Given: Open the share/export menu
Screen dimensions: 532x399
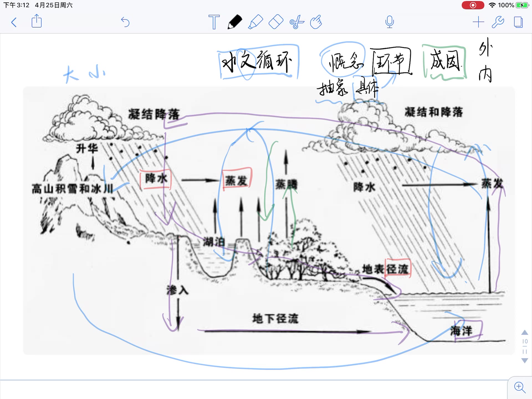Looking at the screenshot, I should [37, 21].
